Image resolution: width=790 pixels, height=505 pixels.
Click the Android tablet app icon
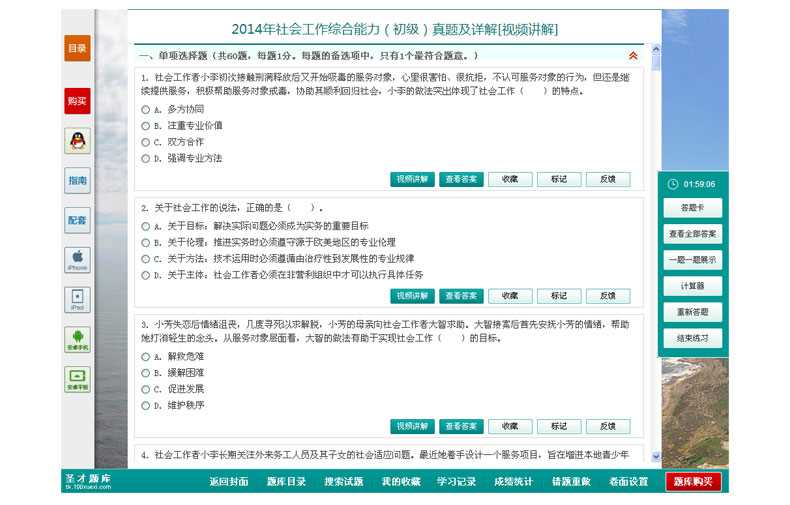tap(77, 379)
